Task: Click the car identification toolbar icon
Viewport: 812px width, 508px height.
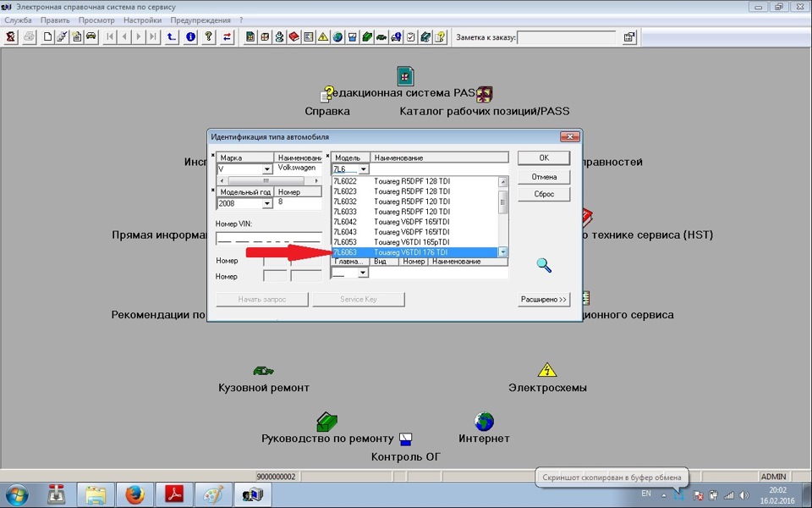Action: 91,36
